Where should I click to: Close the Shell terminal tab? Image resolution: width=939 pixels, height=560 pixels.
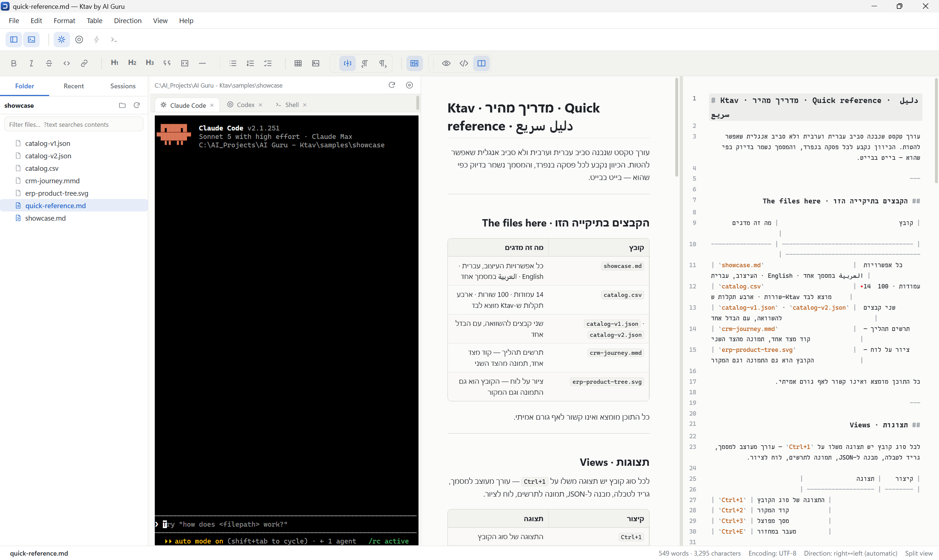(x=305, y=105)
